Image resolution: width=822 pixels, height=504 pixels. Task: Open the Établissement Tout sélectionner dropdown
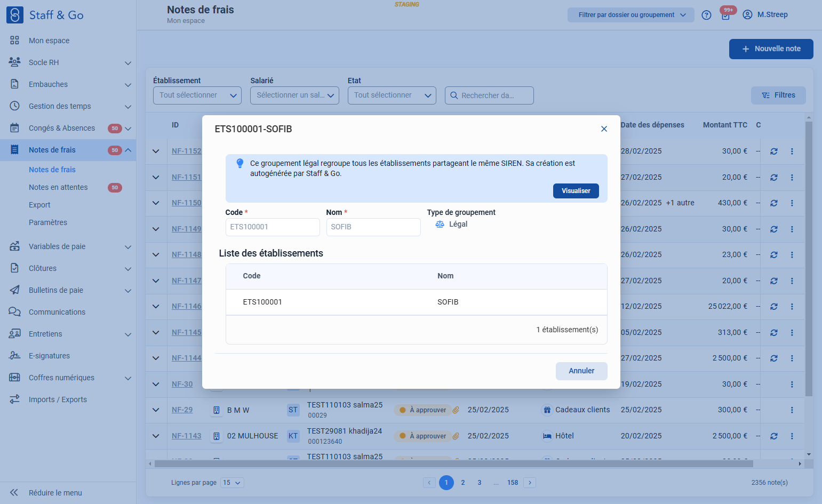click(197, 95)
